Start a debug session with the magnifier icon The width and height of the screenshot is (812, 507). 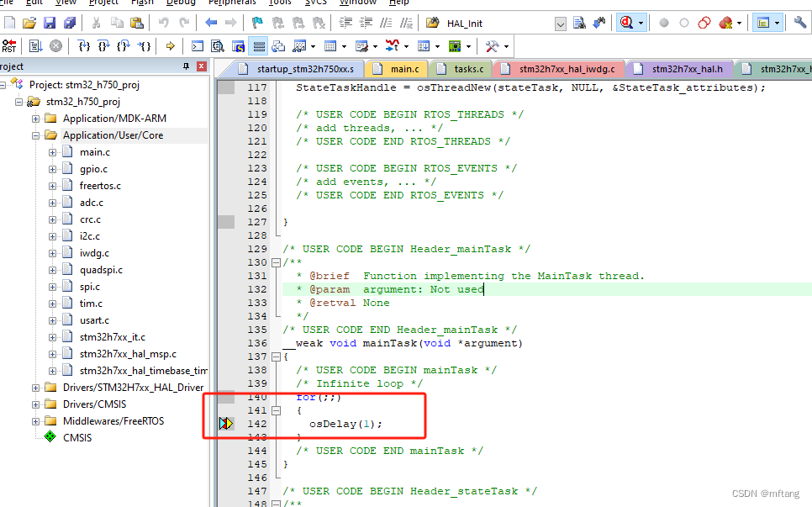625,22
